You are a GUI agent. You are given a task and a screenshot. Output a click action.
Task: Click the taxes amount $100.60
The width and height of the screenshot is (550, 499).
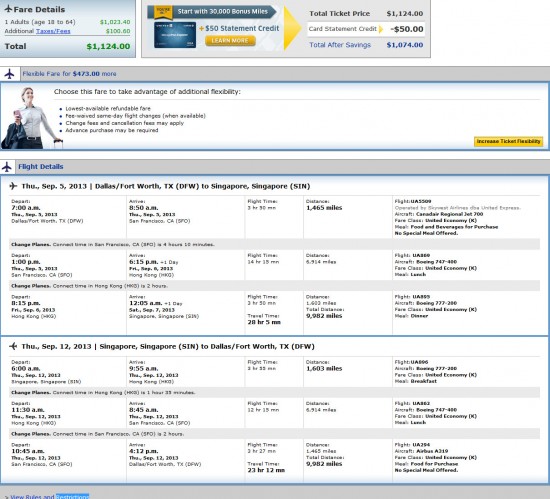(118, 31)
